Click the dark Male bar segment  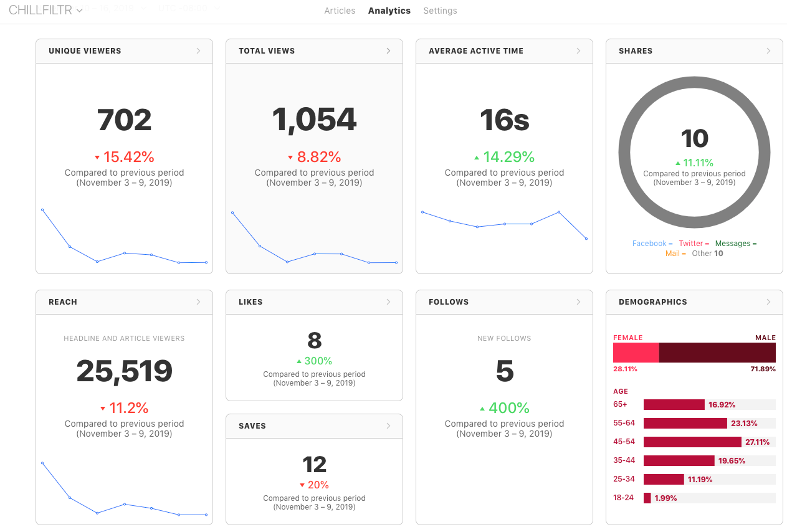717,353
